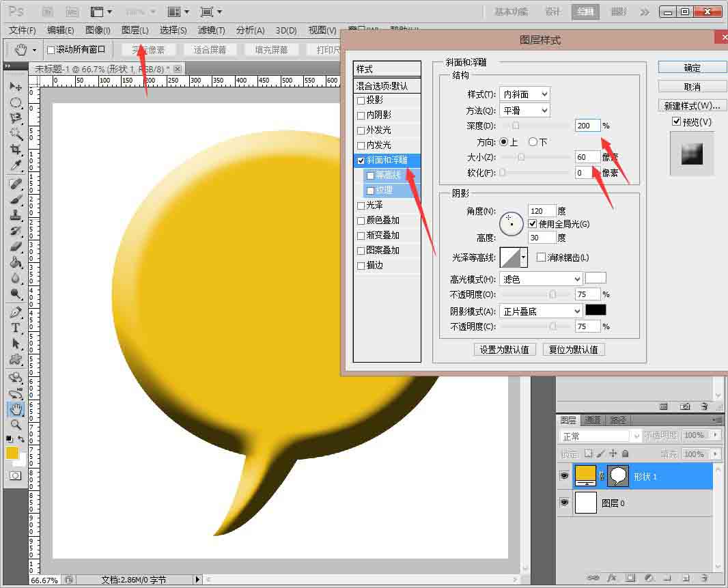Image resolution: width=728 pixels, height=588 pixels.
Task: Uncheck the 斜面和浮雕 checkbox
Action: [x=361, y=160]
